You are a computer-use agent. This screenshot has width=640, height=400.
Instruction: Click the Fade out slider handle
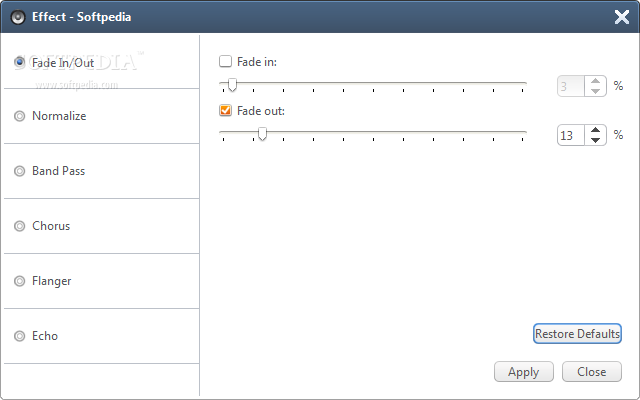(x=262, y=133)
